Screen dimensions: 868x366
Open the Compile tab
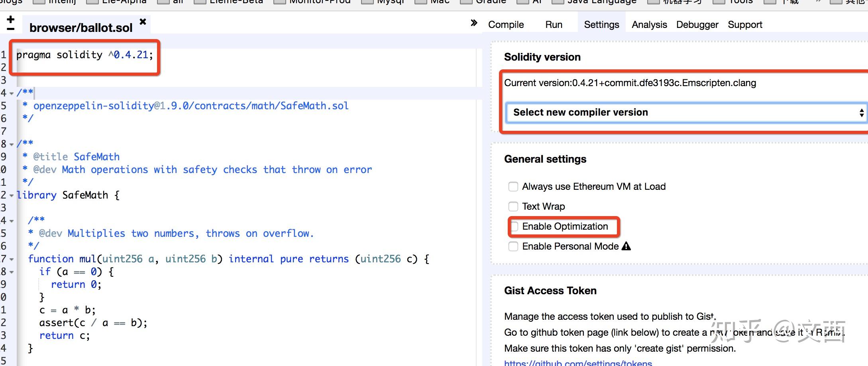(x=506, y=25)
